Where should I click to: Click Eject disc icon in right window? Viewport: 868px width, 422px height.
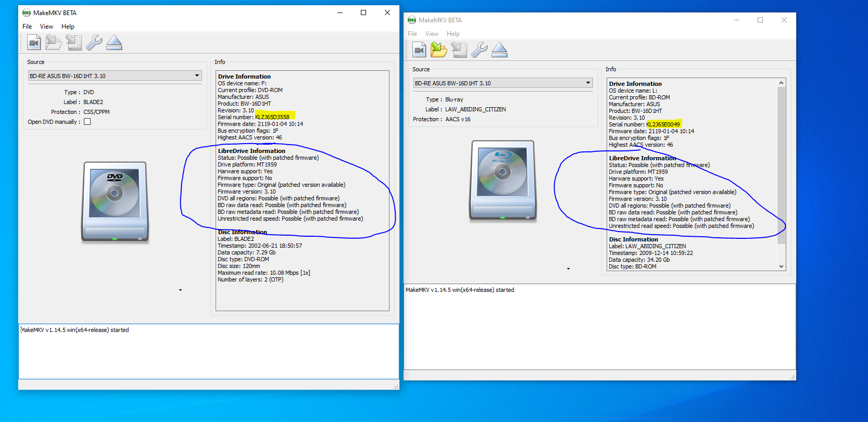499,50
